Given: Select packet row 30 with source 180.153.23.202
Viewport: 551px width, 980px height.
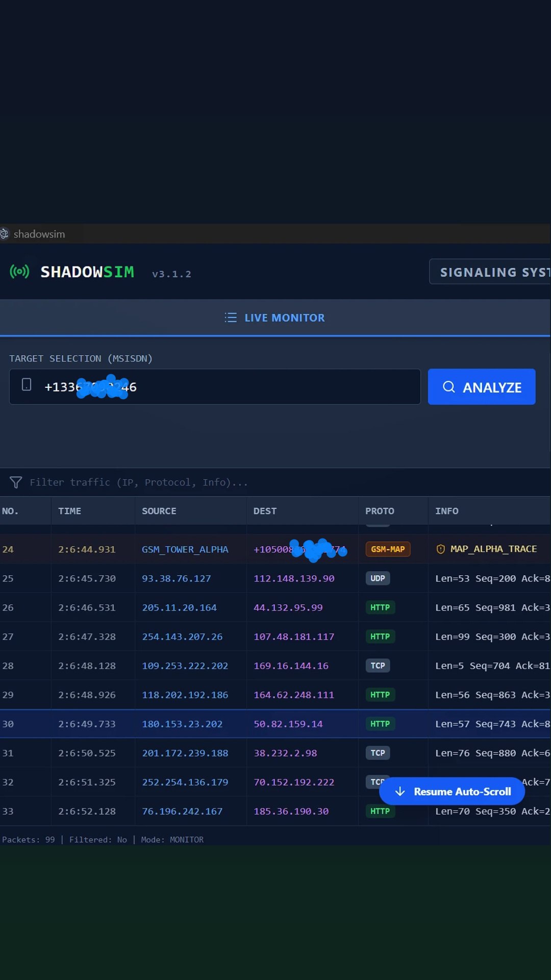Looking at the screenshot, I should 275,724.
